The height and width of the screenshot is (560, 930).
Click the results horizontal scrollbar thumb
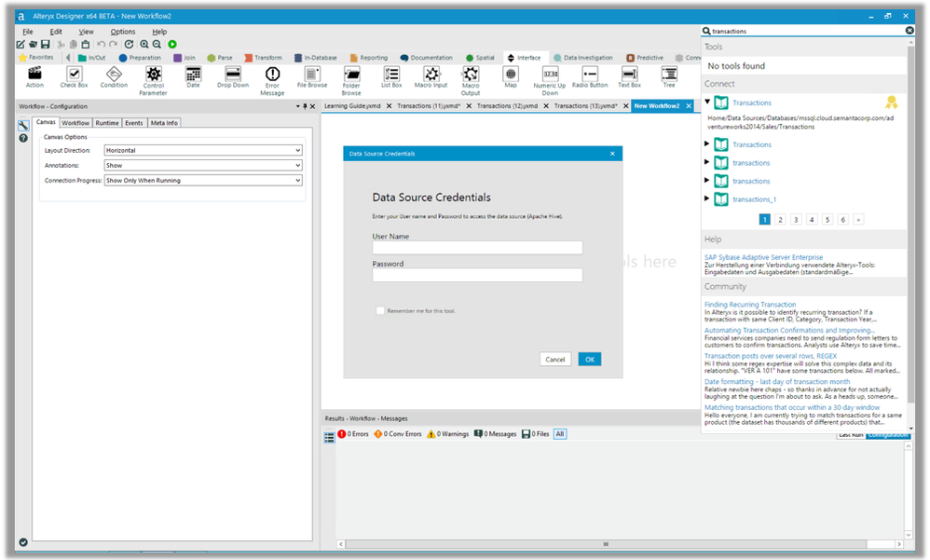click(606, 544)
